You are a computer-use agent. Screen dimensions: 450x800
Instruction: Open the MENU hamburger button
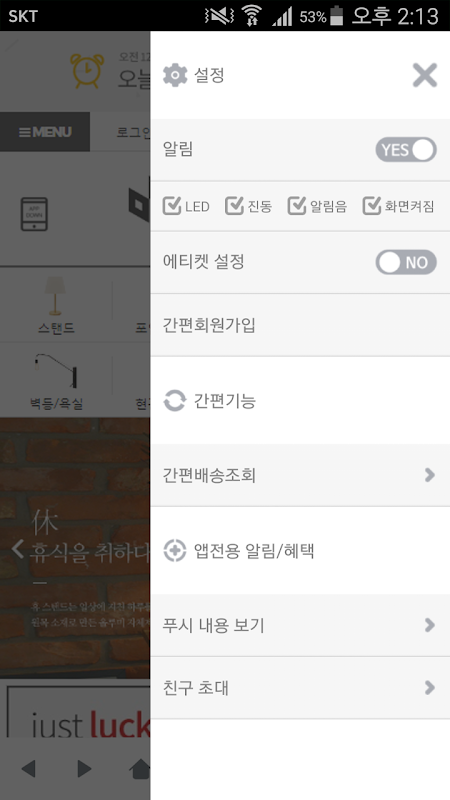[45, 132]
